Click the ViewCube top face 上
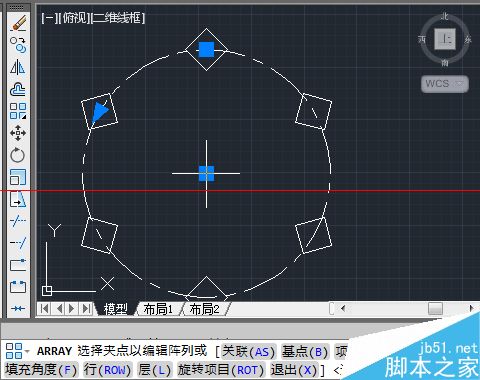The height and width of the screenshot is (380, 480). [x=445, y=39]
